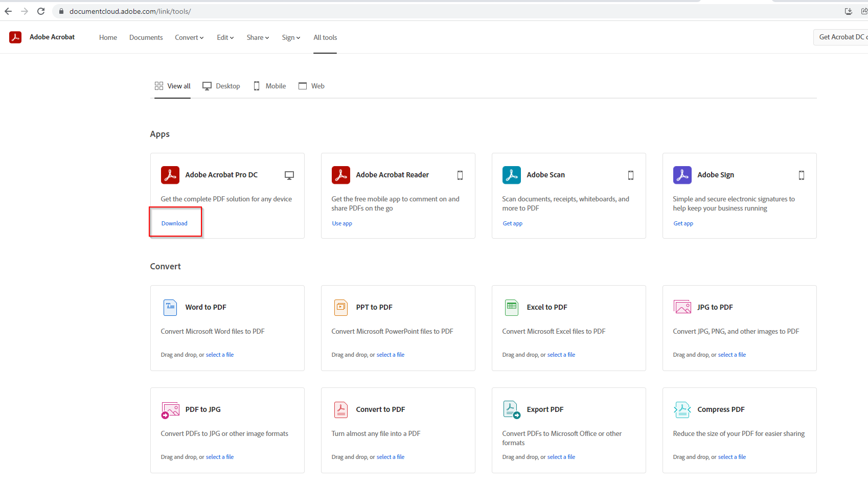Image resolution: width=868 pixels, height=484 pixels.
Task: Click the JPG to PDF card title
Action: 715,307
